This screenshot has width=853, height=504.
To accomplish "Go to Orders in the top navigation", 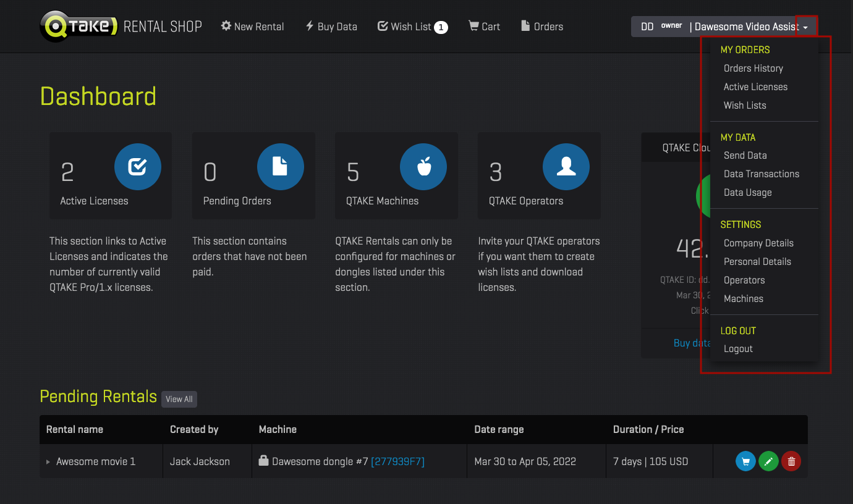I will coord(542,27).
